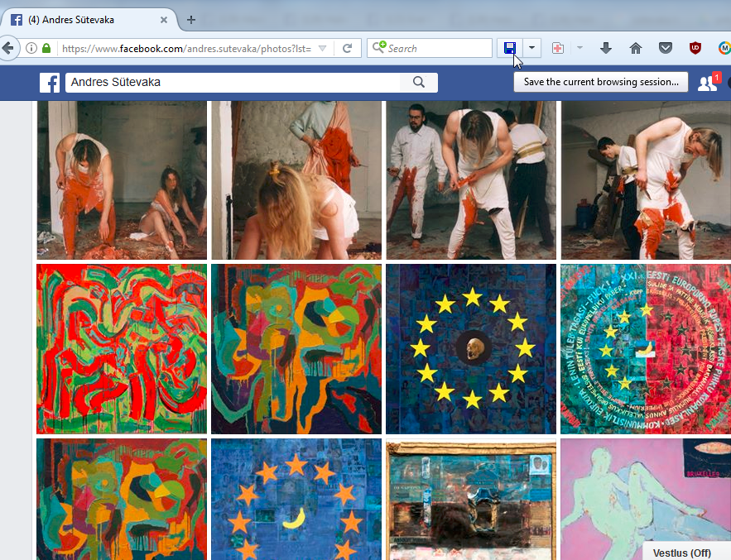Open colorful abstract painting in second row
This screenshot has width=731, height=560.
click(296, 349)
